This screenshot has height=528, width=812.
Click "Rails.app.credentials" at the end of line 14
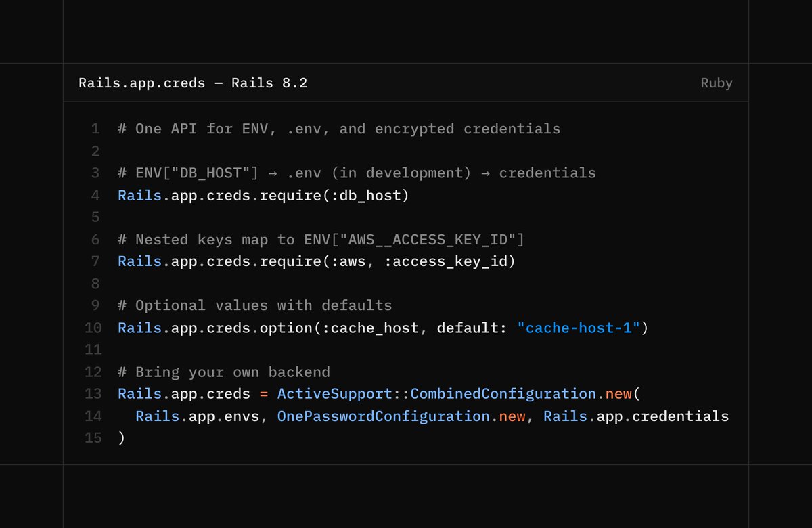point(636,416)
